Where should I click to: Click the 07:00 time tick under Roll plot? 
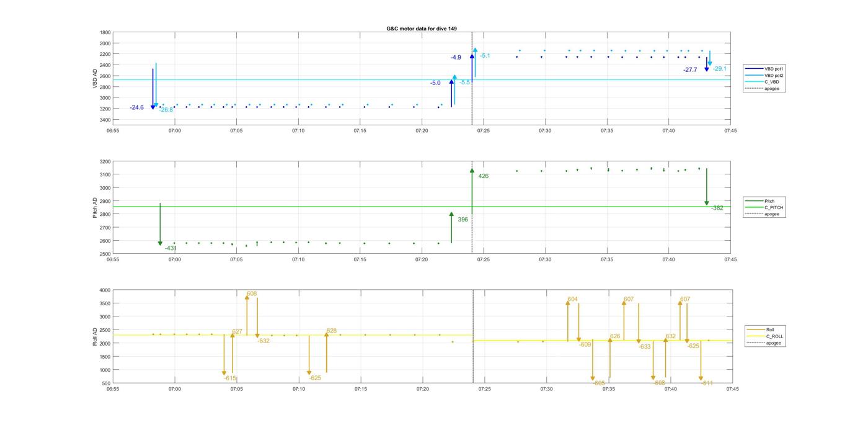coord(175,389)
